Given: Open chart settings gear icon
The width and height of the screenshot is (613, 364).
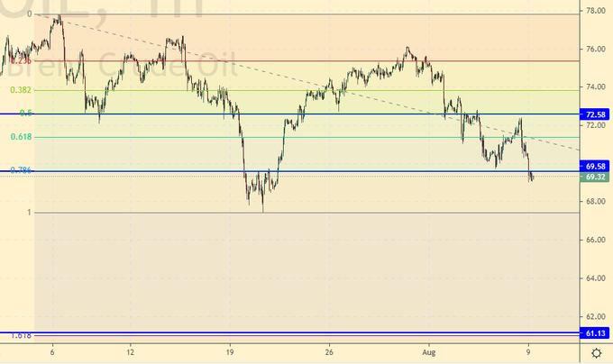Looking at the screenshot, I should (x=596, y=352).
